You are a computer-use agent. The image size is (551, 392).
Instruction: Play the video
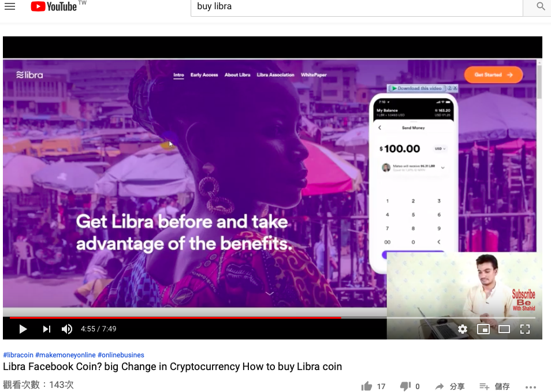point(23,329)
